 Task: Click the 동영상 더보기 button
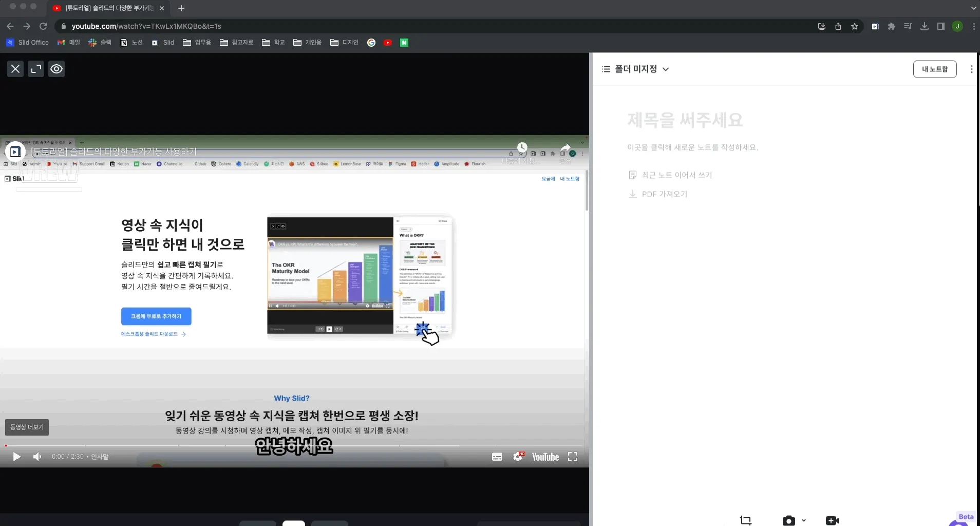(27, 427)
